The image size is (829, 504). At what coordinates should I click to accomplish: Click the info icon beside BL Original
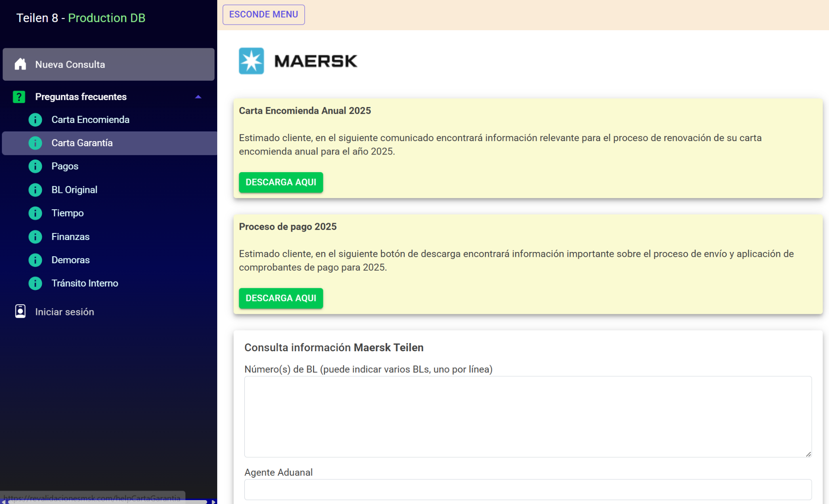(35, 190)
